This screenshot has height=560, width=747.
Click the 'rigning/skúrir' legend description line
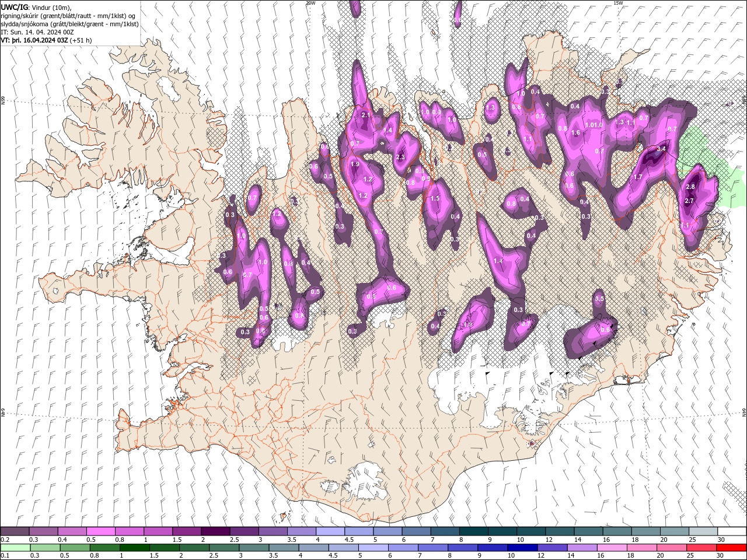(x=68, y=16)
